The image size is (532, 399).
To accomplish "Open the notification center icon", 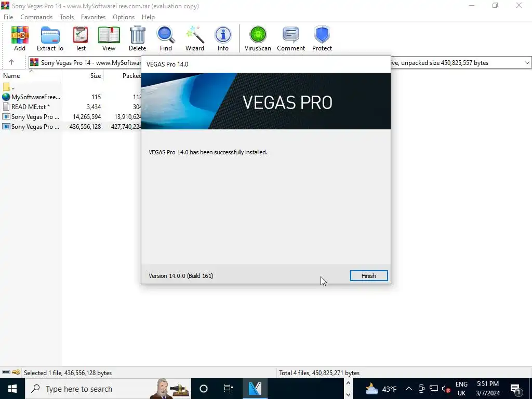I will (x=515, y=389).
